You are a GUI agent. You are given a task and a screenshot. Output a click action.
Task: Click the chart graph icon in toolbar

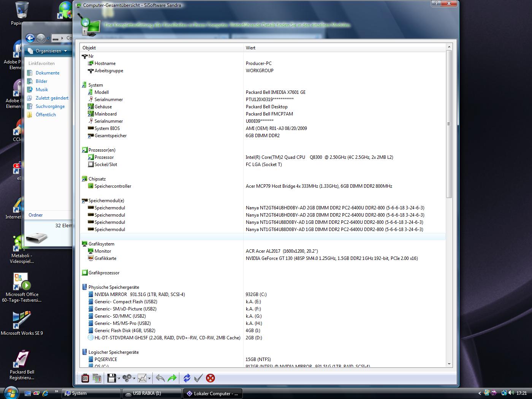click(142, 378)
